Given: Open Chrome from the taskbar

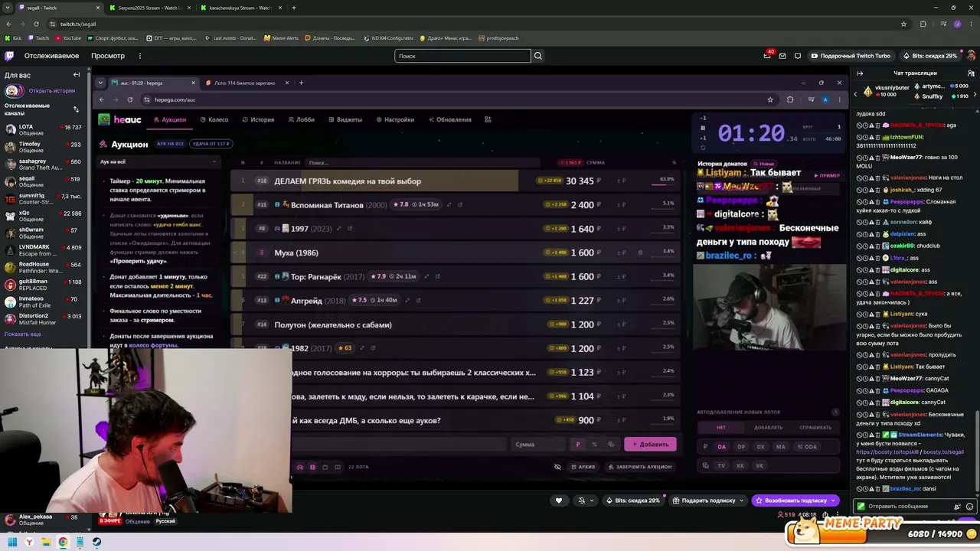Looking at the screenshot, I should pyautogui.click(x=63, y=542).
